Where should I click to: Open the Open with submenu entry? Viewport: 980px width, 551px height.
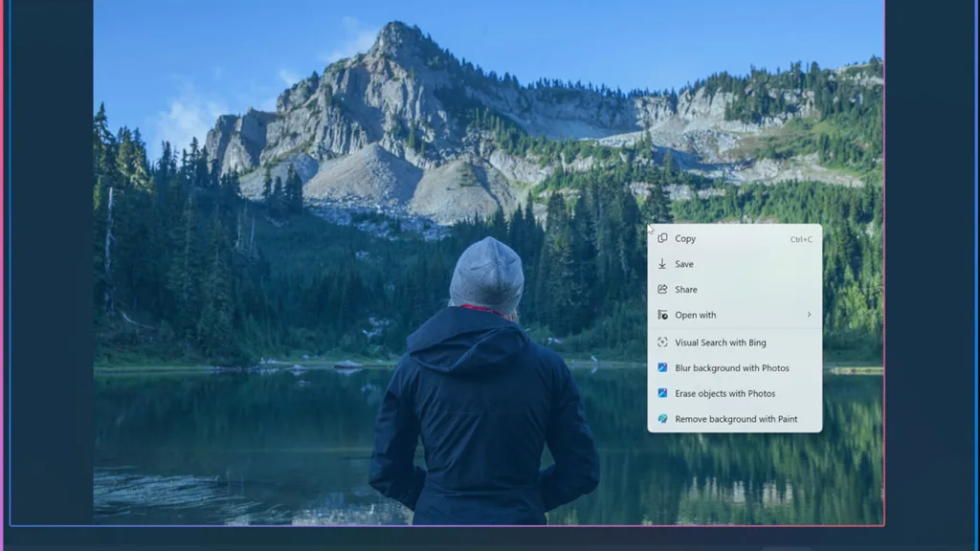click(734, 315)
